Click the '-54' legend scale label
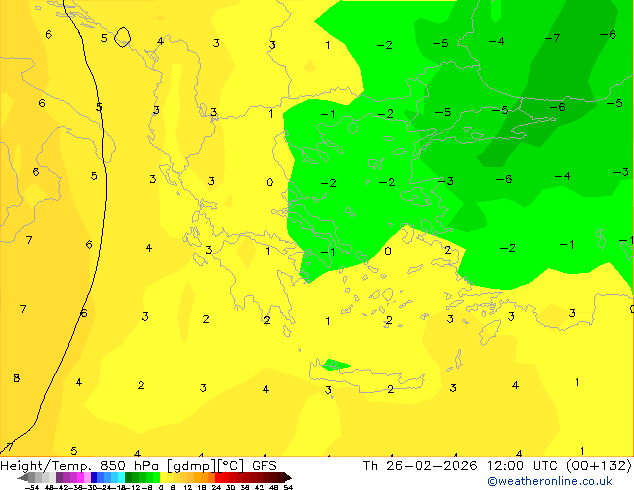 click(x=32, y=487)
